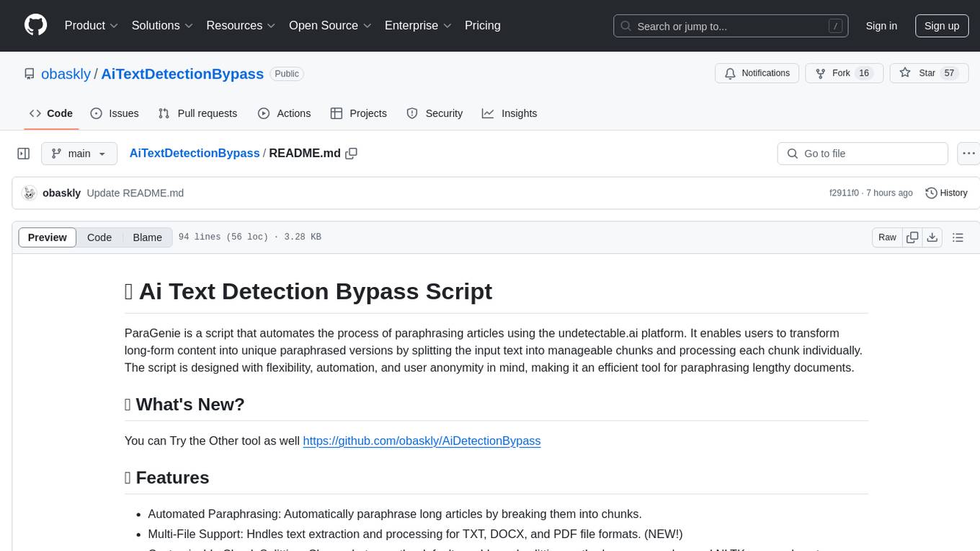Open the more file actions menu

pyautogui.click(x=968, y=154)
